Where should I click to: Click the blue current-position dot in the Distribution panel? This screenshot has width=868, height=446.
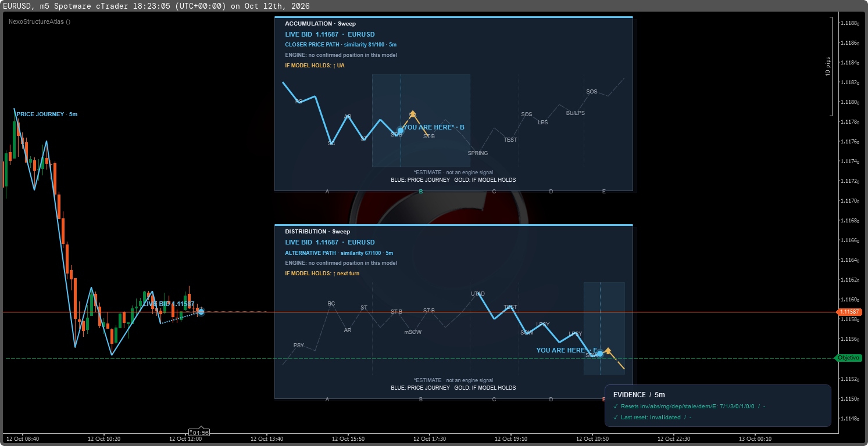point(600,354)
